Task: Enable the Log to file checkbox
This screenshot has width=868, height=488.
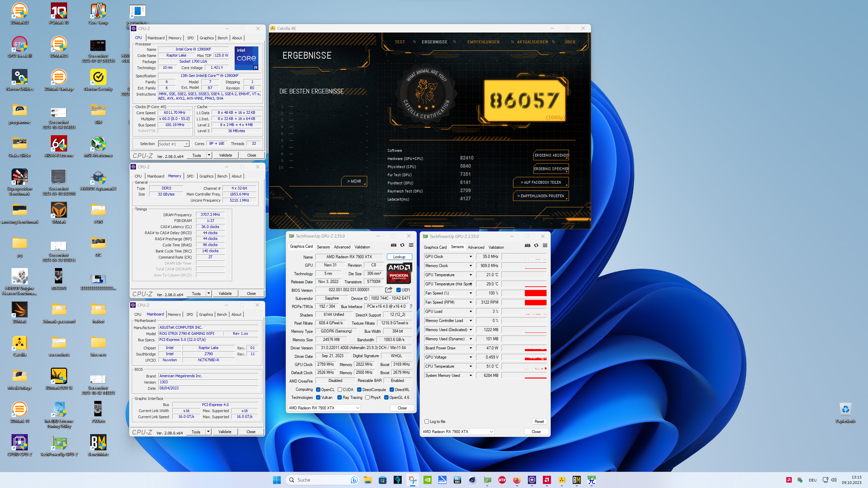Action: pyautogui.click(x=427, y=422)
